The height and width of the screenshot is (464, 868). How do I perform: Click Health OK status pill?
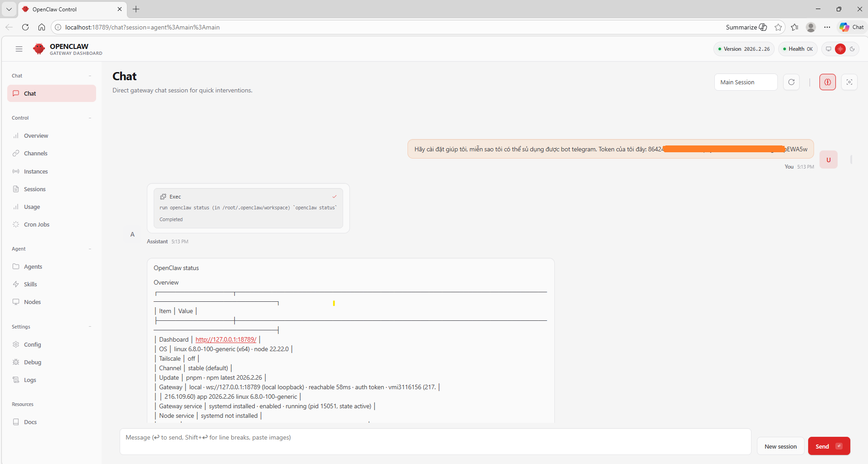click(x=798, y=49)
